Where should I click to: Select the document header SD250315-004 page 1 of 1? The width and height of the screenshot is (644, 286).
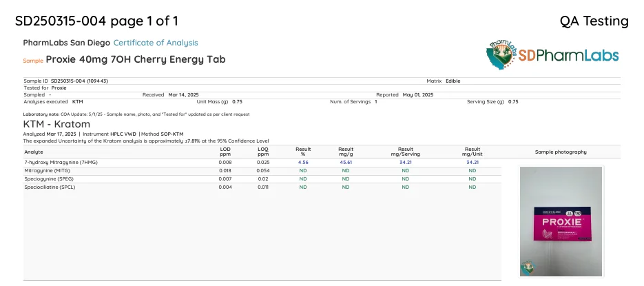(x=96, y=21)
